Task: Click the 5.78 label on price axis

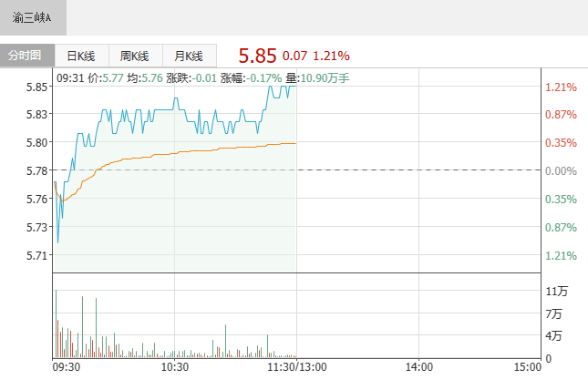Action: [37, 171]
